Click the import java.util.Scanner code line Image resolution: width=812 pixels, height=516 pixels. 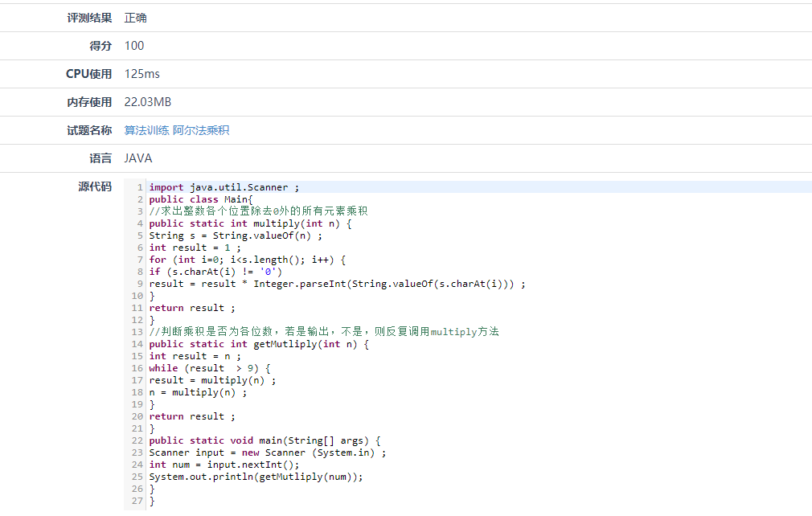click(224, 187)
